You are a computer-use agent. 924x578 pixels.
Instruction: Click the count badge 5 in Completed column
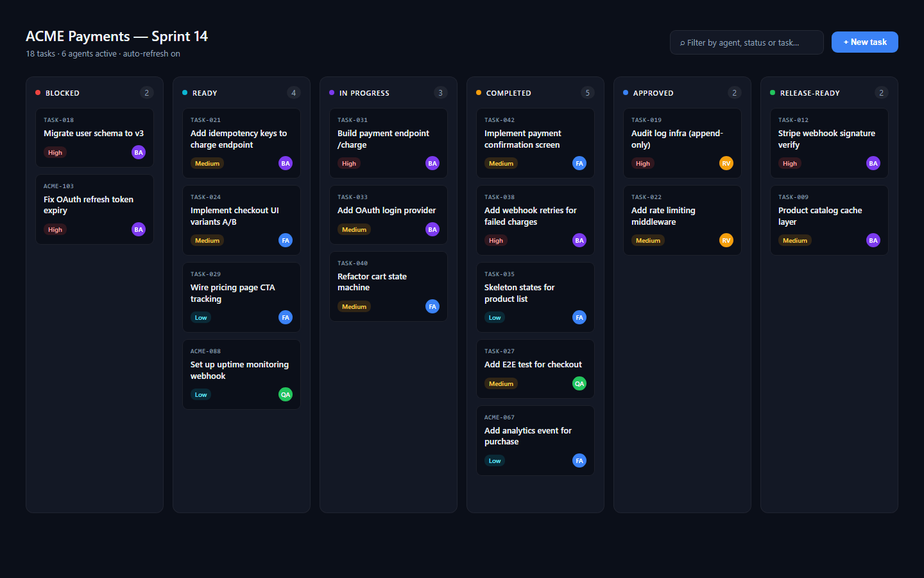point(588,92)
